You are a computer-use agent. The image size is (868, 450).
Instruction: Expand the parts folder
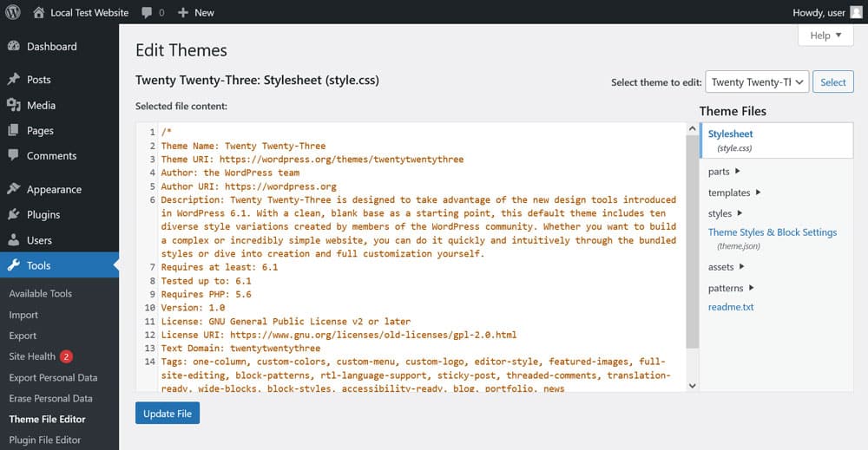[x=724, y=172]
